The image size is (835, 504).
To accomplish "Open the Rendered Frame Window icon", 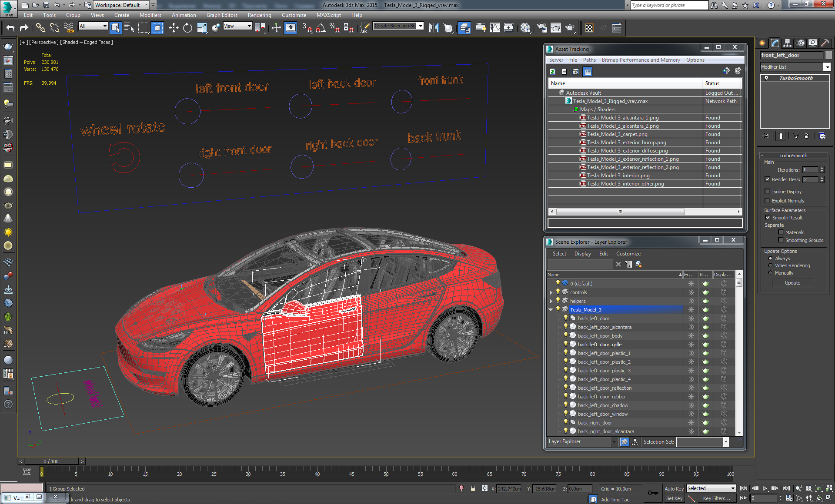I will coord(556,28).
